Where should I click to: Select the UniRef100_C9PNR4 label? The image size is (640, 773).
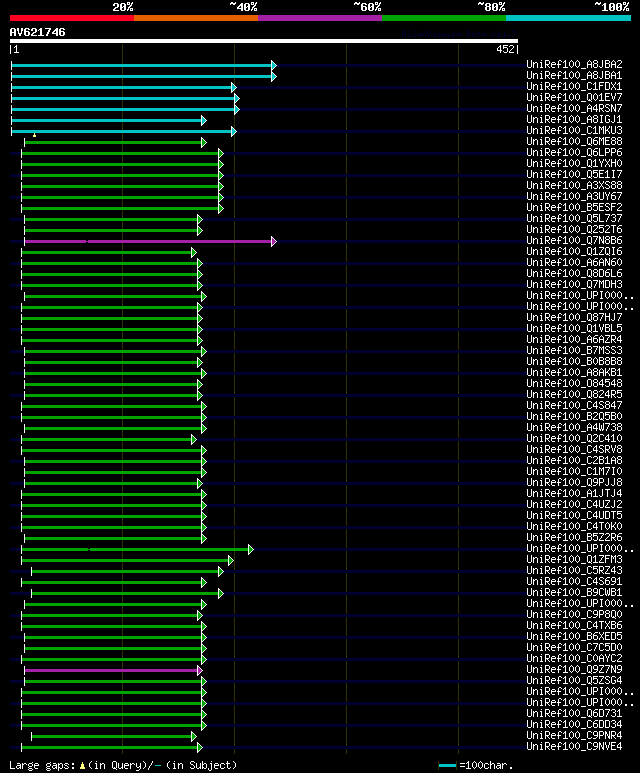[x=574, y=736]
